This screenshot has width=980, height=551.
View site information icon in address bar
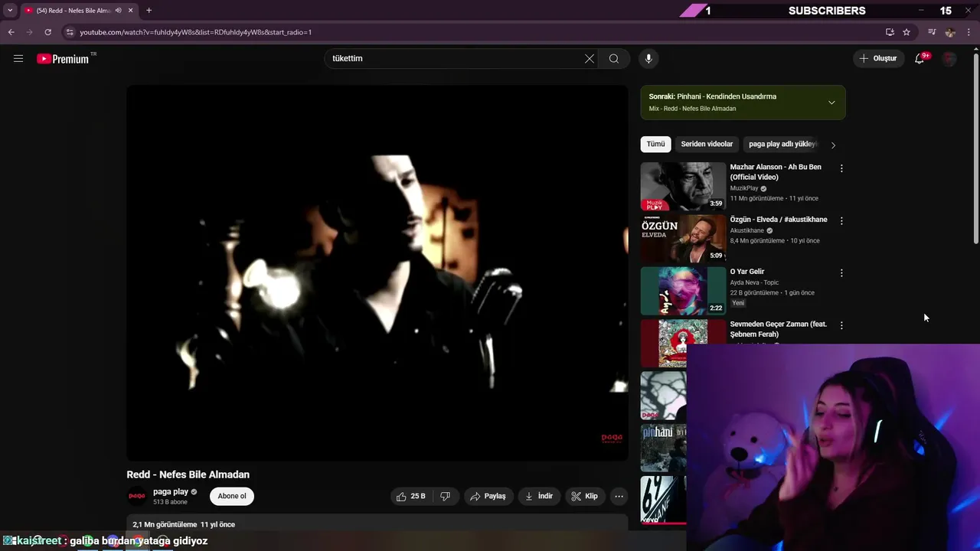(70, 32)
